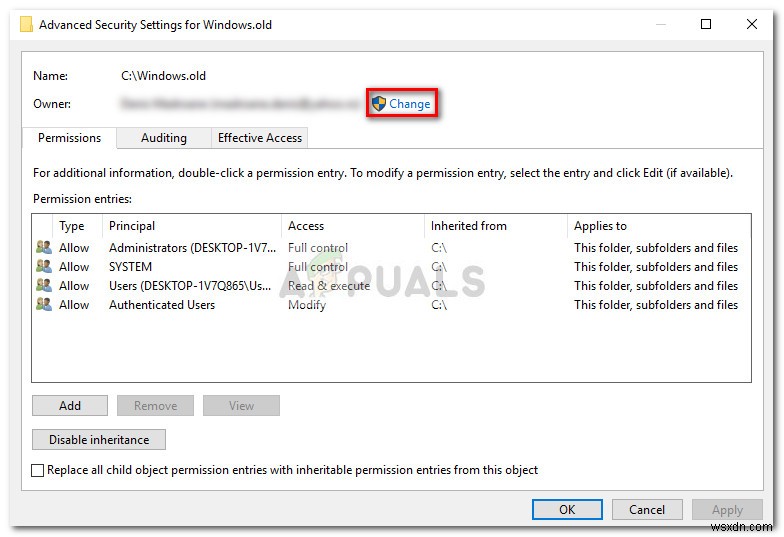Click Disable inheritance button
The width and height of the screenshot is (784, 537).
click(x=99, y=440)
